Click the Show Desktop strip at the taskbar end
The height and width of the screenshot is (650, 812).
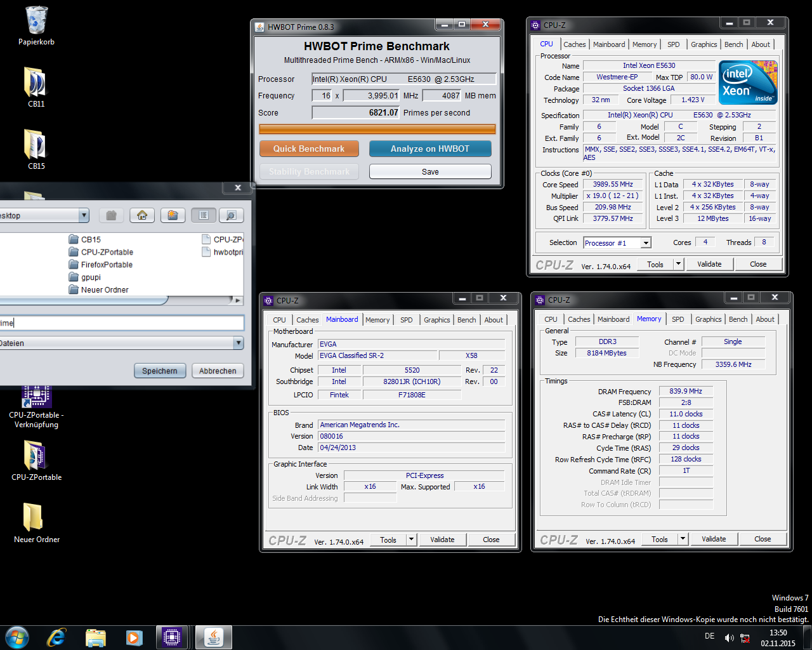pos(808,638)
